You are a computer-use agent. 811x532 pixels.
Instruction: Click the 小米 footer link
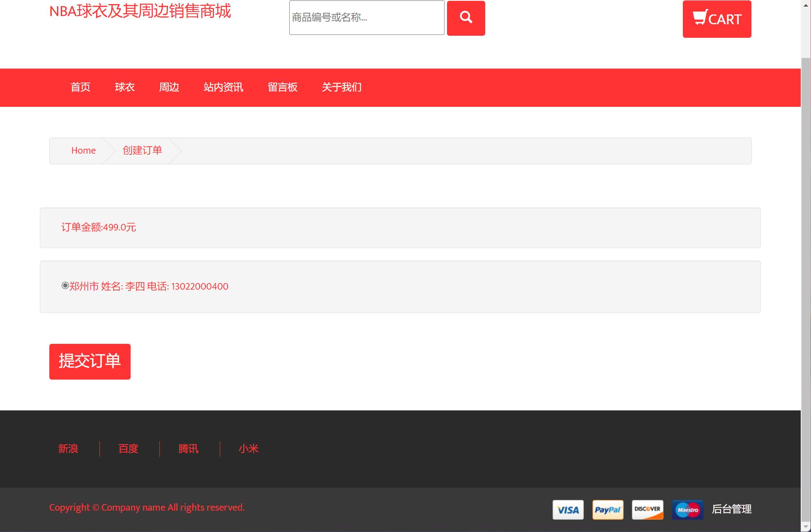[x=249, y=449]
